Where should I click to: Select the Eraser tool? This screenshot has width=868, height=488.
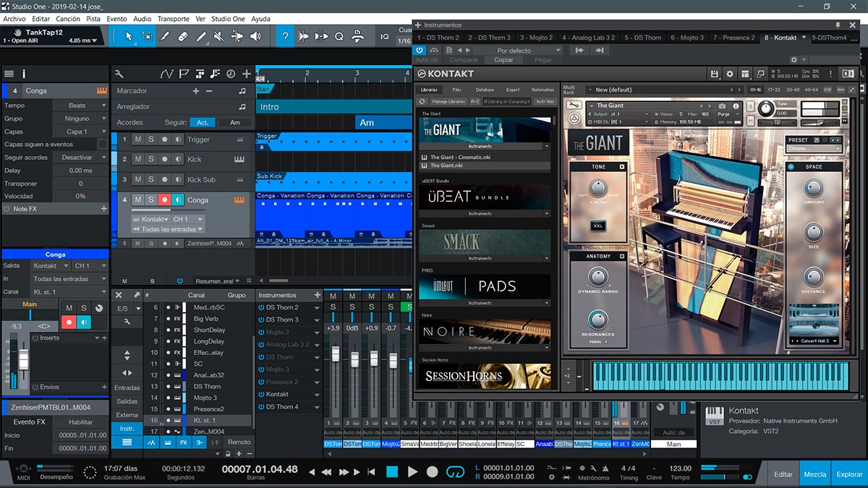coord(183,36)
